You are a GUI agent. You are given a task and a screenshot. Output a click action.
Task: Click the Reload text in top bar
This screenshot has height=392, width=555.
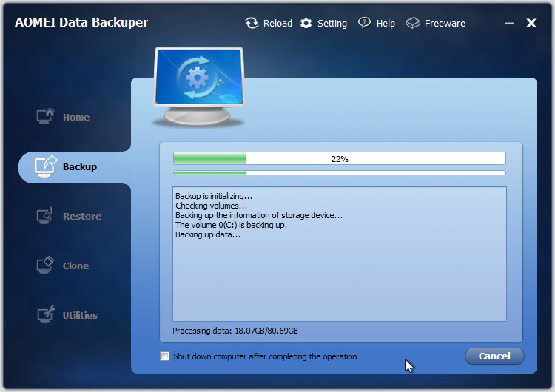coord(277,24)
